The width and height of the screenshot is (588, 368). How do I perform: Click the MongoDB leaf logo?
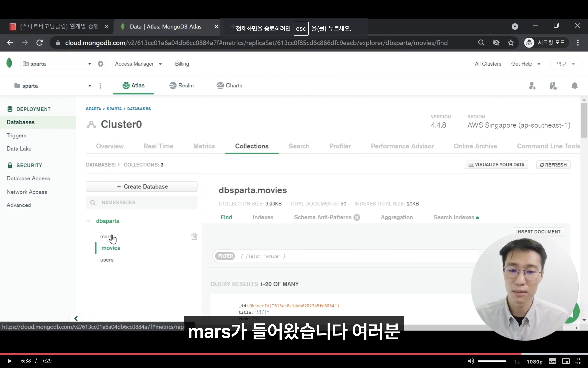9,63
